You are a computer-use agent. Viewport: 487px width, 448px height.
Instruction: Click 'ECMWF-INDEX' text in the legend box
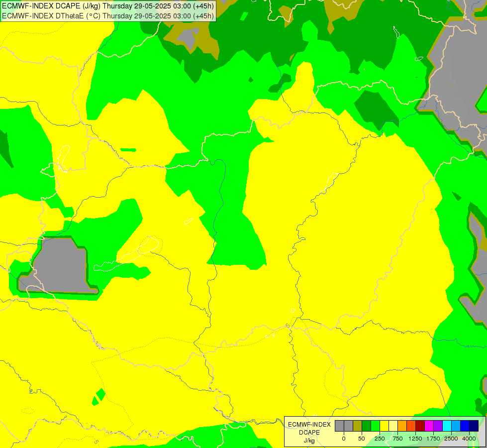309,425
